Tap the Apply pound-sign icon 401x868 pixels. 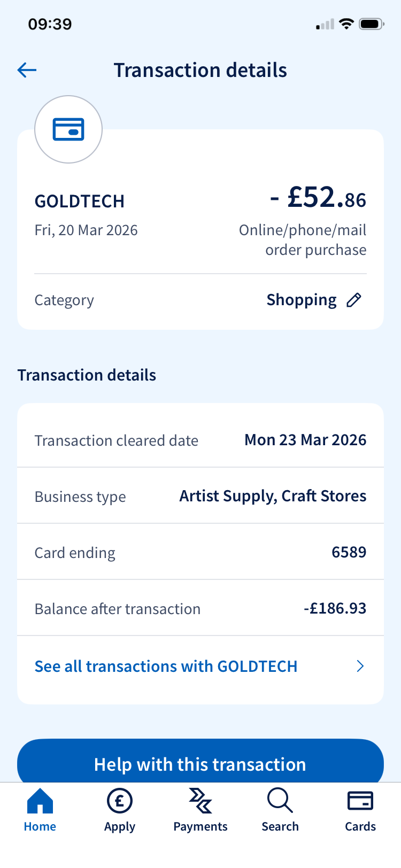click(120, 801)
